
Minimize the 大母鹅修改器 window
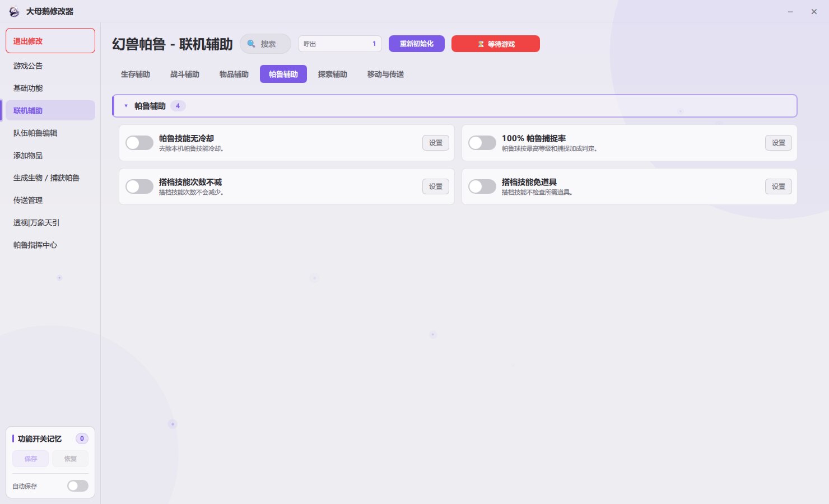[x=790, y=11]
